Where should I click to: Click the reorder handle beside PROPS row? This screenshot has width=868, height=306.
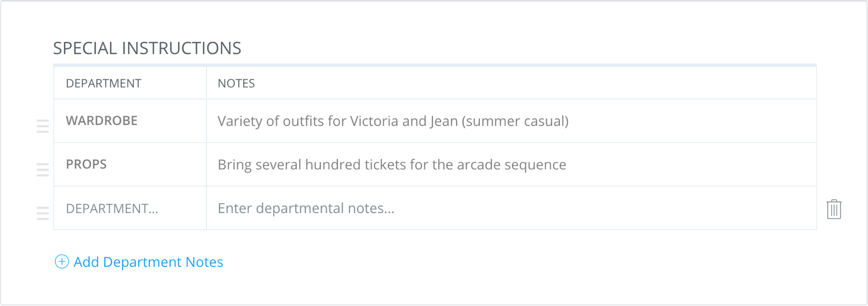click(43, 170)
